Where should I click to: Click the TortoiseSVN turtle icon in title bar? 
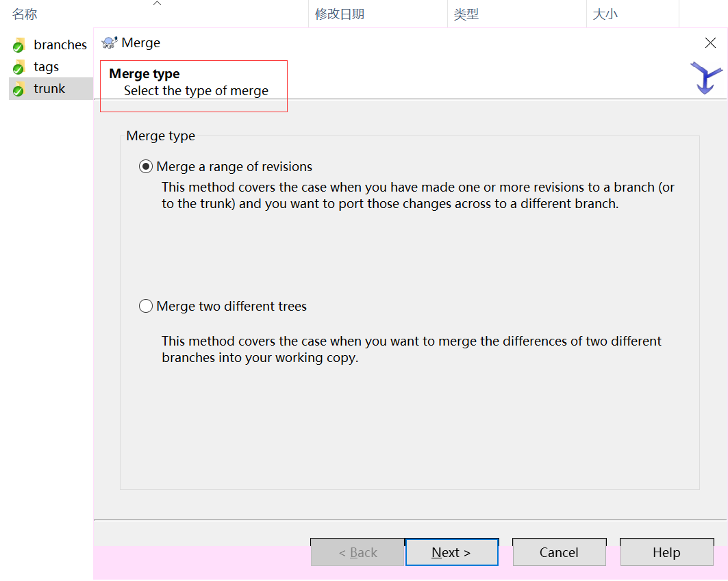pos(109,43)
